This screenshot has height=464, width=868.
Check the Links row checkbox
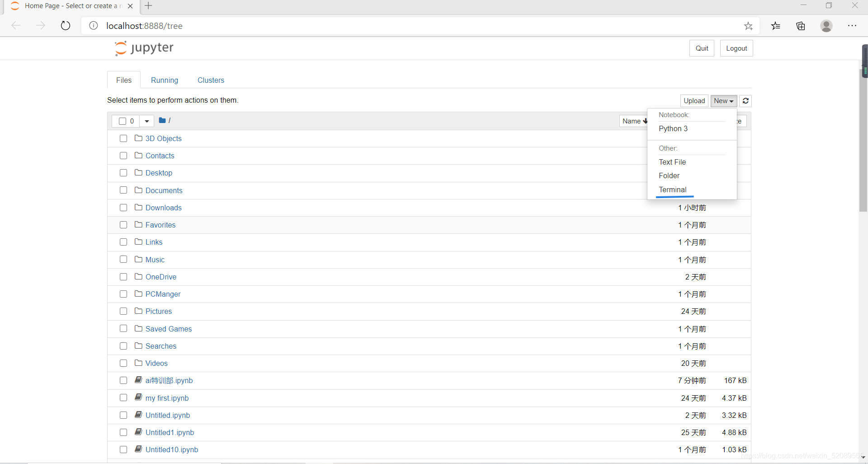point(123,242)
